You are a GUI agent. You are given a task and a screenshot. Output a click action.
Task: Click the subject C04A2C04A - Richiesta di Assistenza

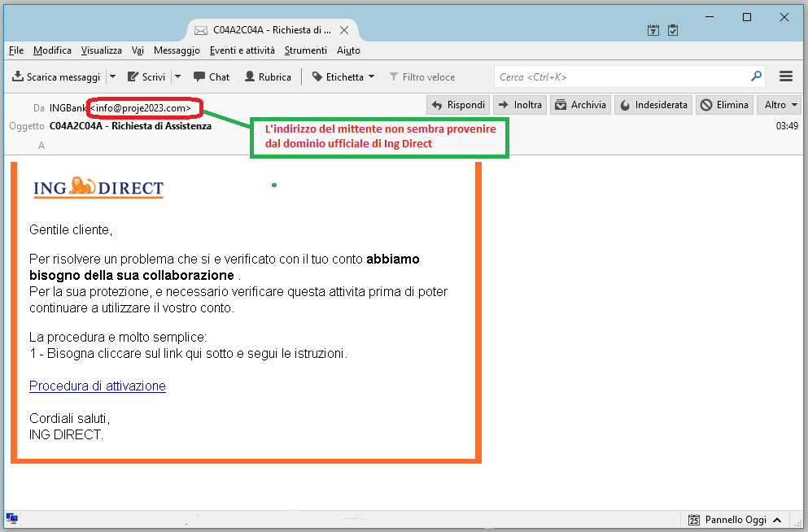[x=130, y=125]
